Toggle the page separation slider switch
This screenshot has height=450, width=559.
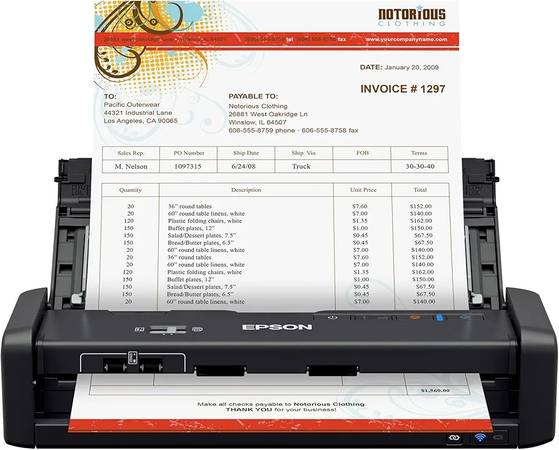point(168,329)
